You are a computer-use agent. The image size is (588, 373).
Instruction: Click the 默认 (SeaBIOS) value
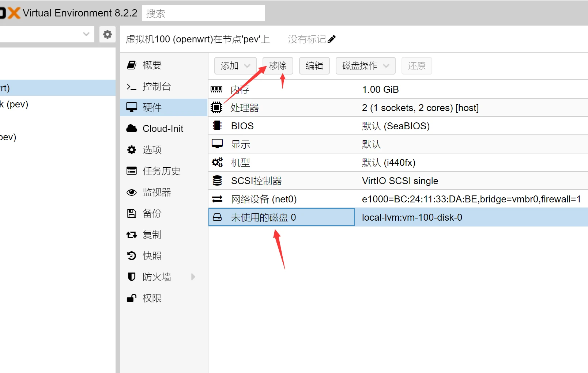[x=396, y=126]
